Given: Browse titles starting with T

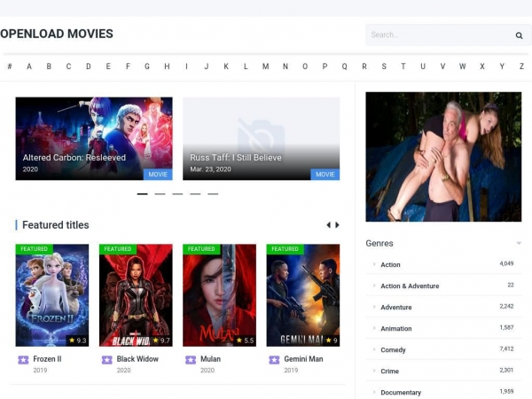Looking at the screenshot, I should tap(403, 66).
